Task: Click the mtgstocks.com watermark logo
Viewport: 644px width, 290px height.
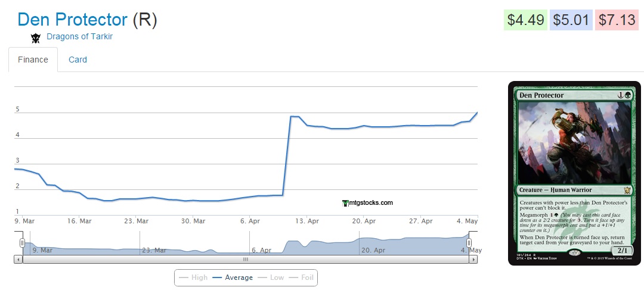Action: click(368, 202)
